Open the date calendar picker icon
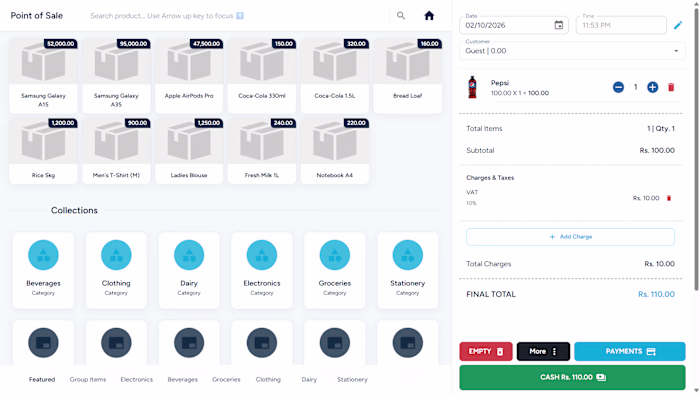This screenshot has height=394, width=700. 558,25
